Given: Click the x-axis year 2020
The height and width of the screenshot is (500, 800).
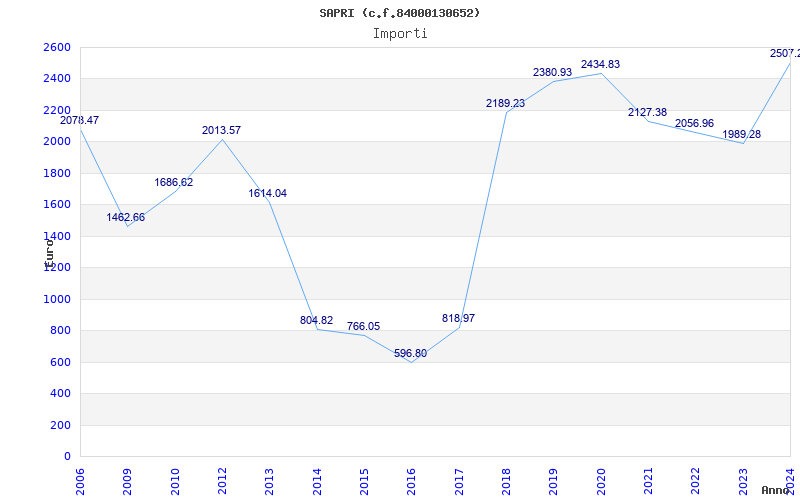Looking at the screenshot, I should point(601,481).
